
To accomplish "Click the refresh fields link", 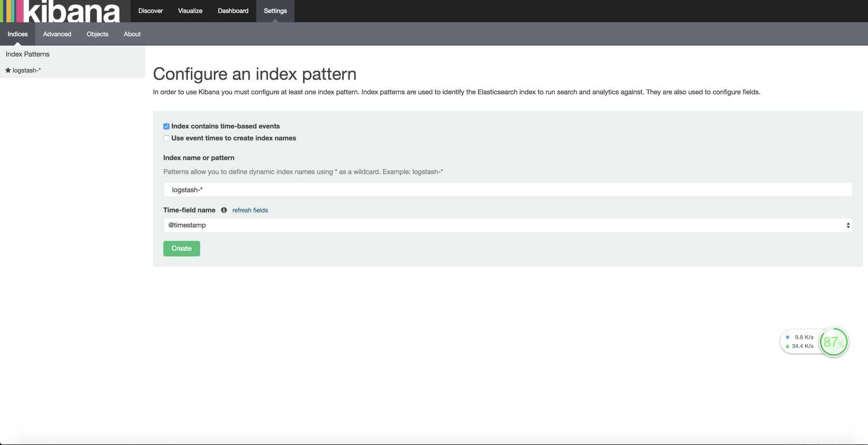I will tap(250, 210).
